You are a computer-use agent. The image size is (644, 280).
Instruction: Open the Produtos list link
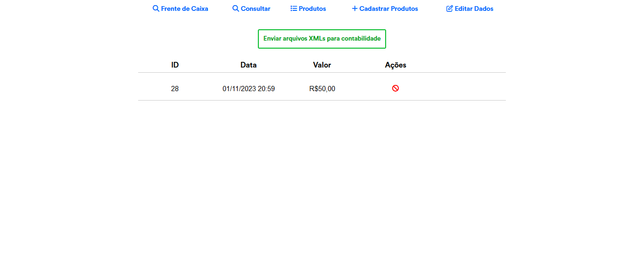[x=312, y=8]
